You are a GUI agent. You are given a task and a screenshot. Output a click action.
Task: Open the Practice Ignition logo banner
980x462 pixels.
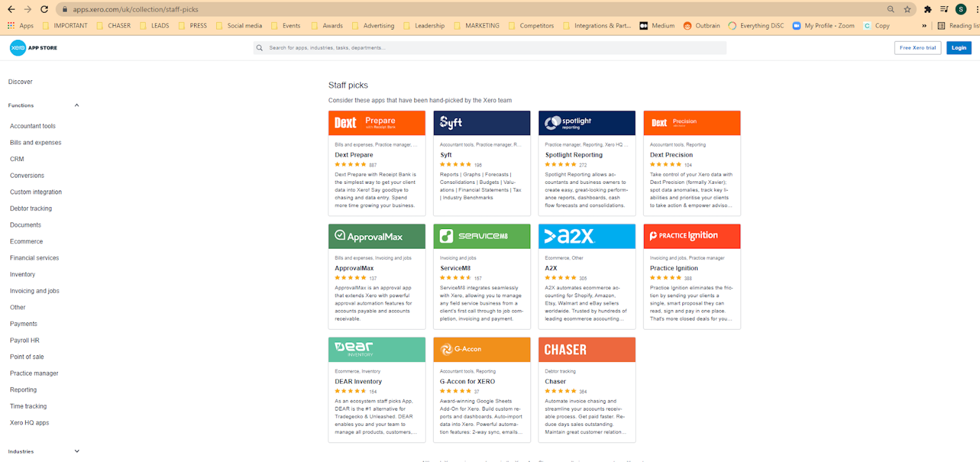coord(692,236)
